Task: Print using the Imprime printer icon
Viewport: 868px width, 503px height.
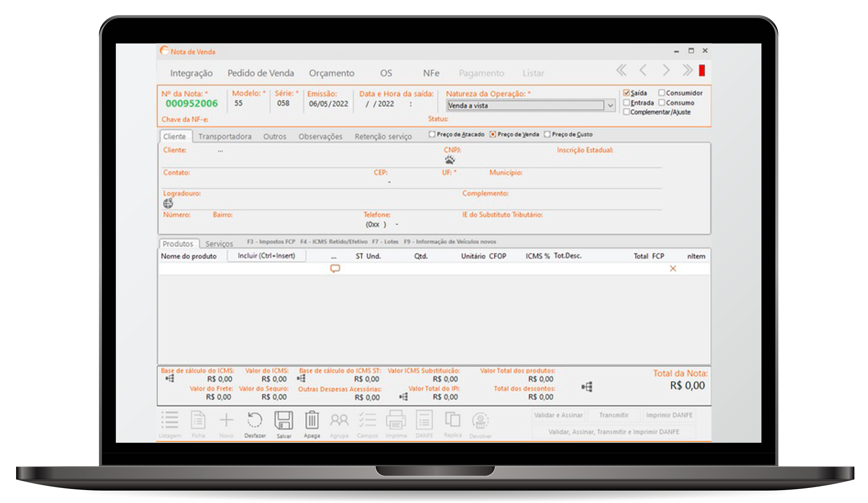Action: 396,420
